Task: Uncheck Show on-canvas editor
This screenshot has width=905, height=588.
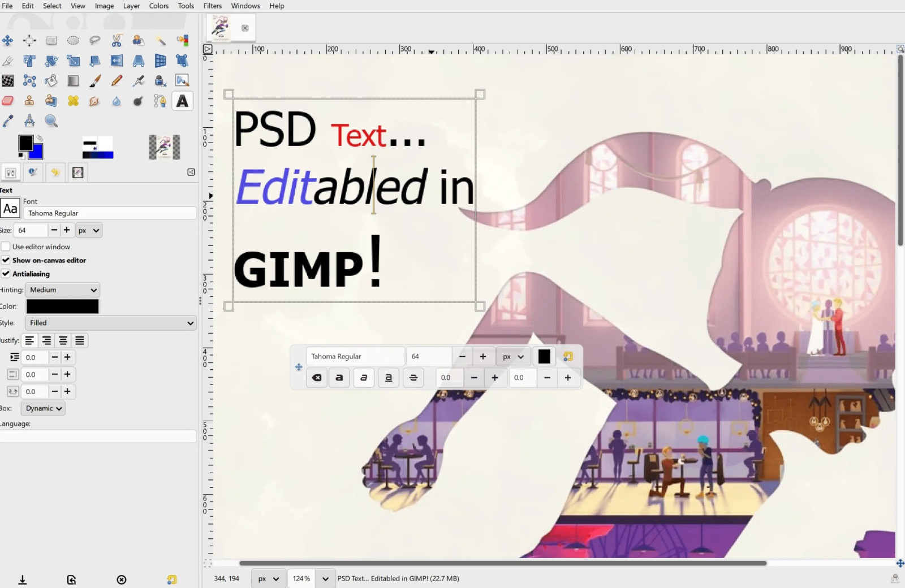Action: click(x=6, y=260)
